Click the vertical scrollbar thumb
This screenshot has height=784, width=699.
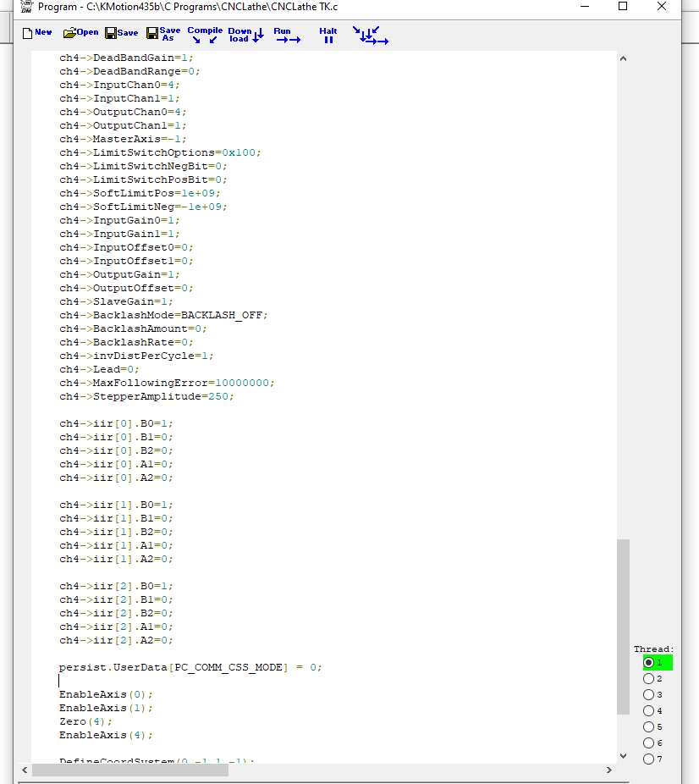tap(624, 627)
